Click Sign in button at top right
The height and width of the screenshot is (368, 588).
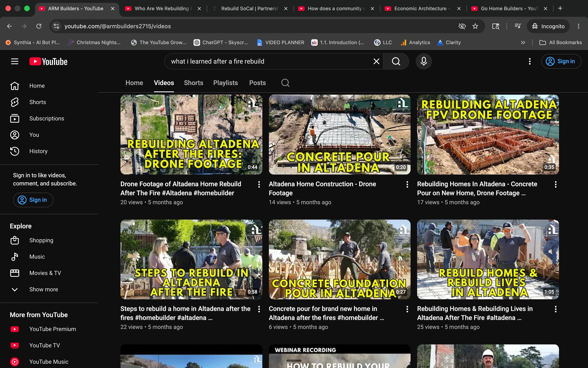click(x=561, y=61)
